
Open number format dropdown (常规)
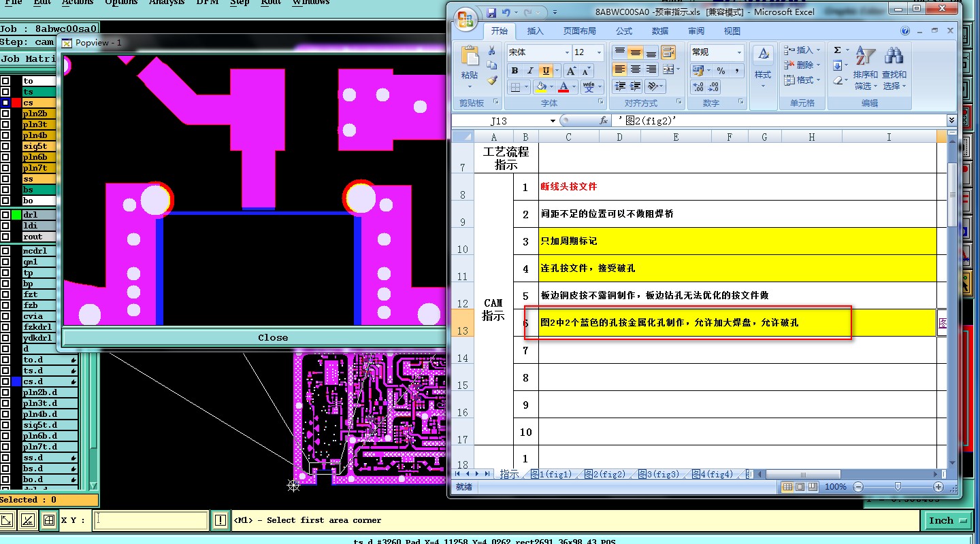pos(739,52)
